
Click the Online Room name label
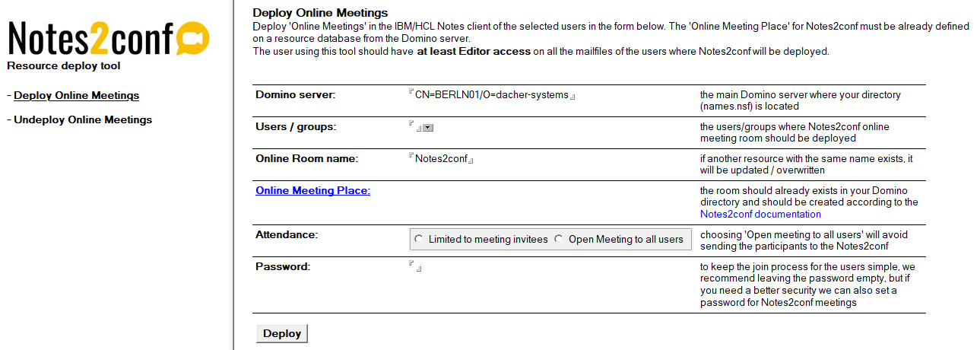(306, 158)
